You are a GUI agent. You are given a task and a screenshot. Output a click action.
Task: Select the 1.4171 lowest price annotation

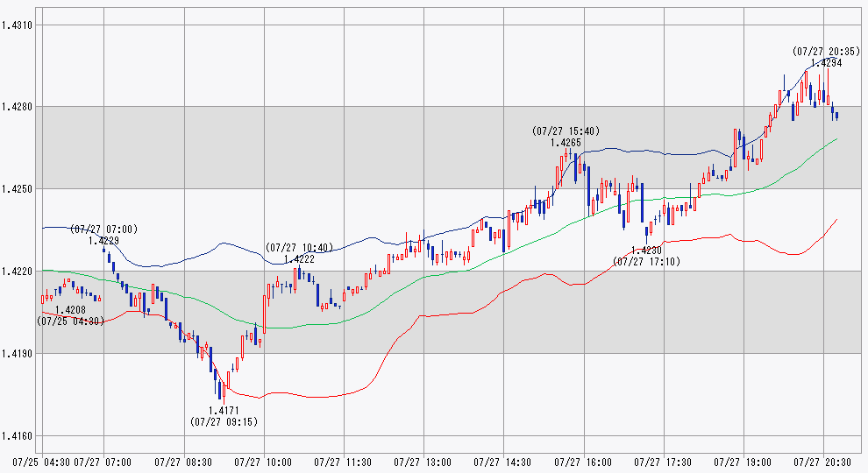pos(224,411)
